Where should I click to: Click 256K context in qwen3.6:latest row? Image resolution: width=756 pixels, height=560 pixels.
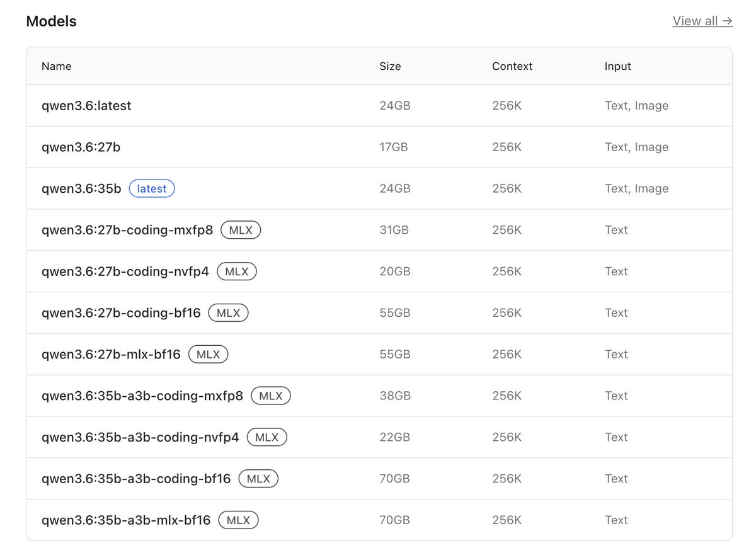[x=507, y=106]
